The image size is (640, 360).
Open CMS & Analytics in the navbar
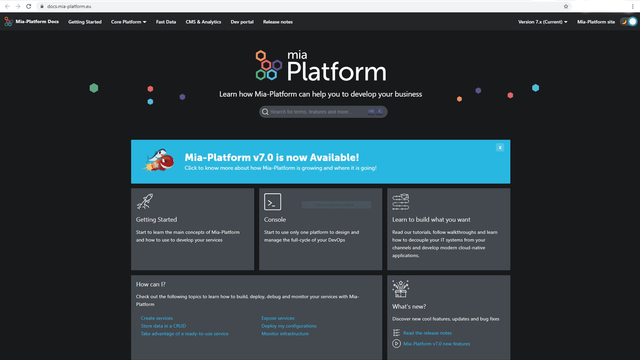(203, 22)
